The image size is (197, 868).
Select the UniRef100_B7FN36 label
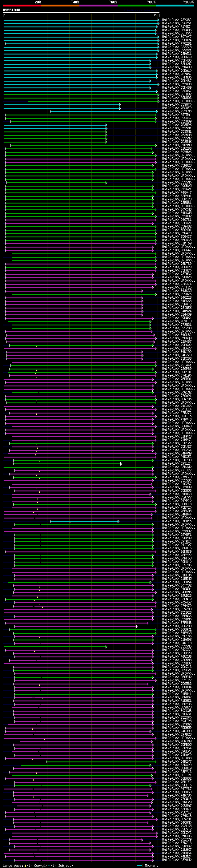tap(177, 78)
